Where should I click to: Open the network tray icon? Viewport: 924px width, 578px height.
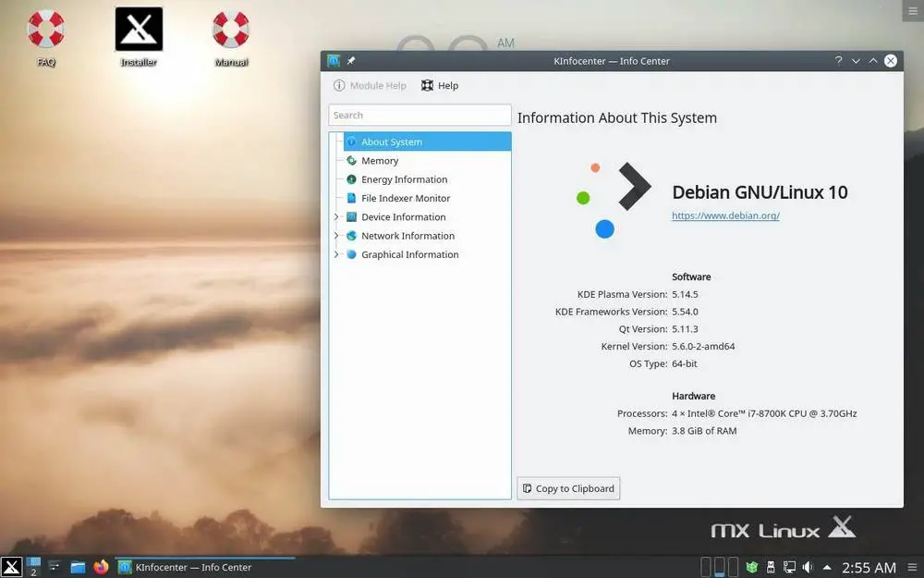(789, 568)
